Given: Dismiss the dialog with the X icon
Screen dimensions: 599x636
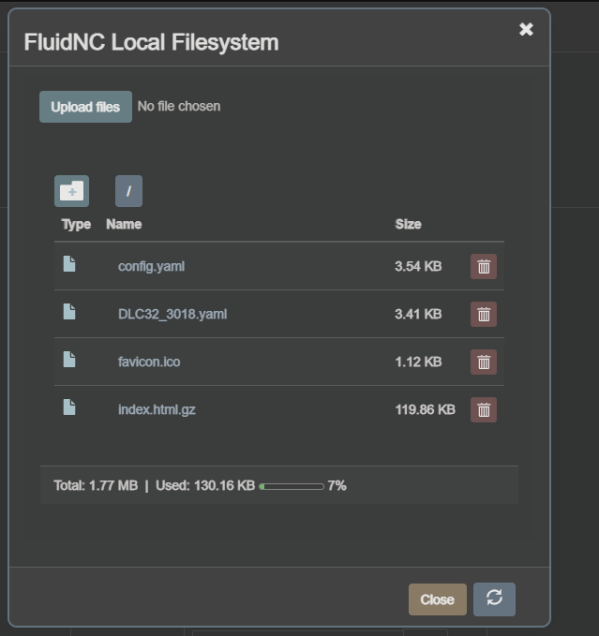Looking at the screenshot, I should [x=526, y=29].
